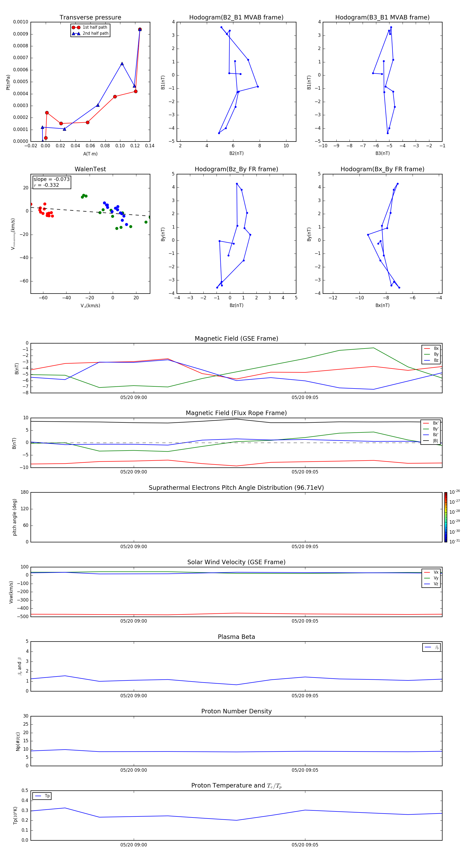Click the 'Proton Number Density' title
The width and height of the screenshot is (473, 868).
pyautogui.click(x=236, y=711)
